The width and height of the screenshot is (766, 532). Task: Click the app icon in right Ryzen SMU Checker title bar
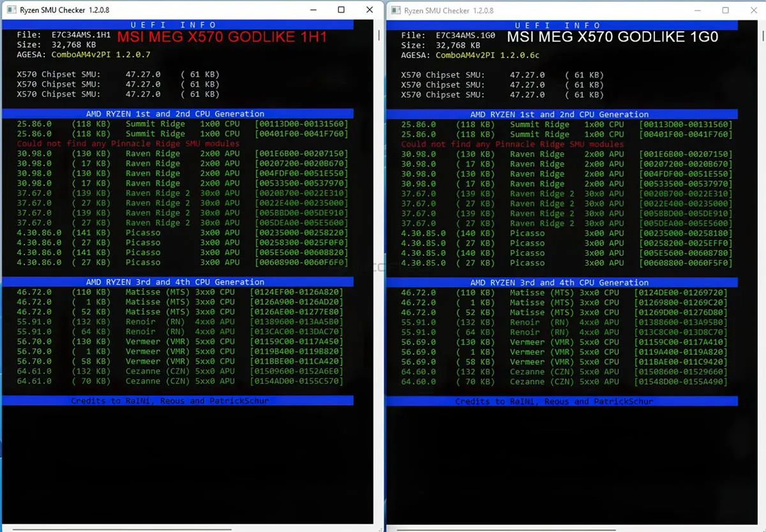[x=395, y=11]
